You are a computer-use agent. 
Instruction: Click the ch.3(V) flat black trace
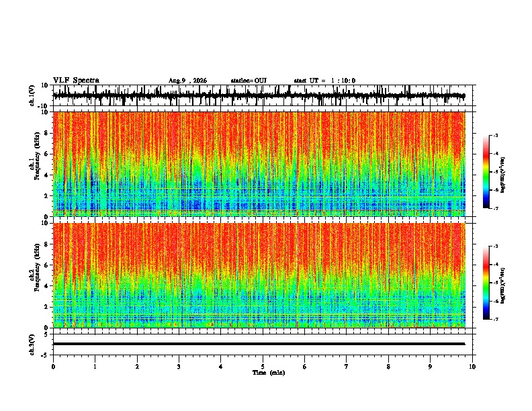click(259, 344)
